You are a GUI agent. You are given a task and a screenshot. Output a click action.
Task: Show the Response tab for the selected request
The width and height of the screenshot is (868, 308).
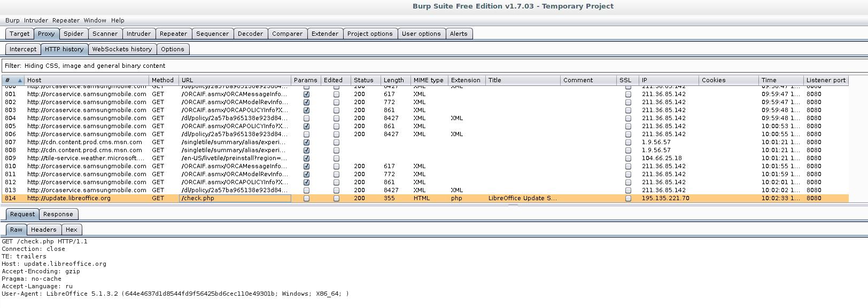tap(58, 214)
